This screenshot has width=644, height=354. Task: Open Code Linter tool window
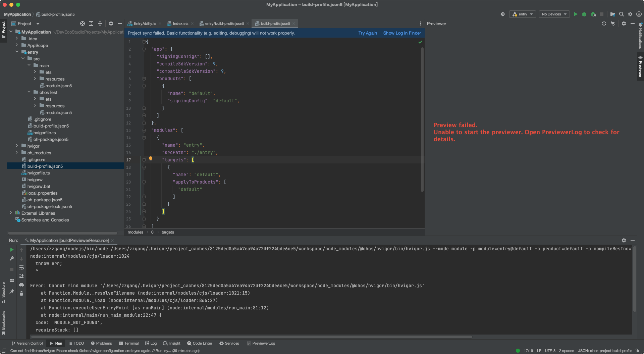click(200, 343)
